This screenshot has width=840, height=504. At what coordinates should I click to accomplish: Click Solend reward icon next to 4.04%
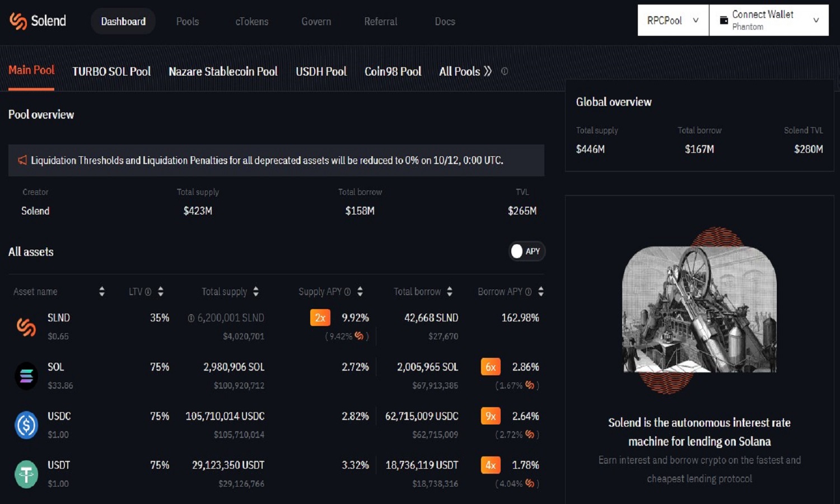[x=530, y=483]
